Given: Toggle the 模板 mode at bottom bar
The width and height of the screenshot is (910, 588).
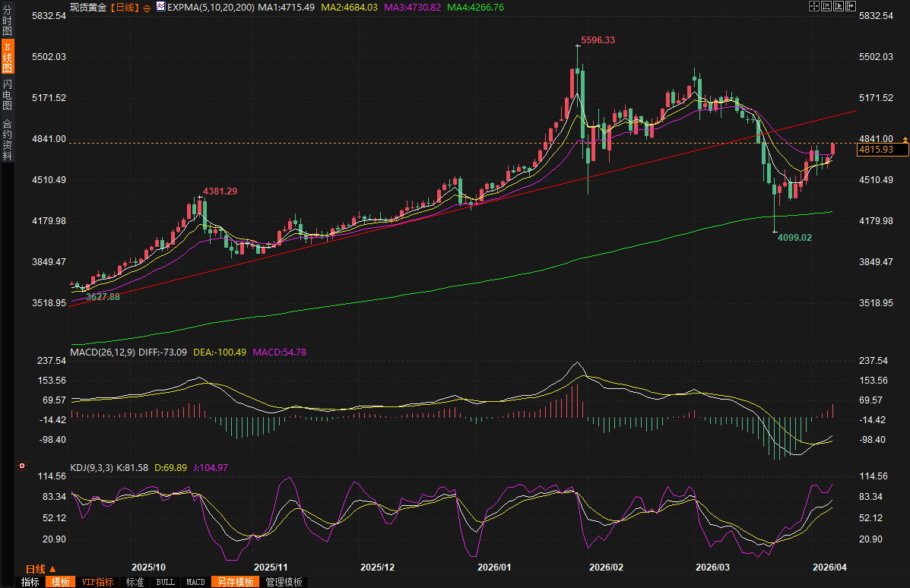Looking at the screenshot, I should pos(61,582).
